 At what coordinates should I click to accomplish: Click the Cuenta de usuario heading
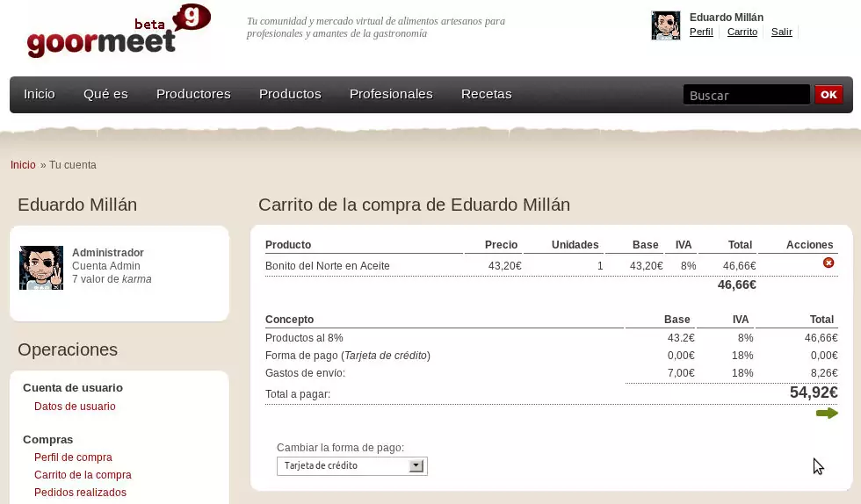(73, 387)
